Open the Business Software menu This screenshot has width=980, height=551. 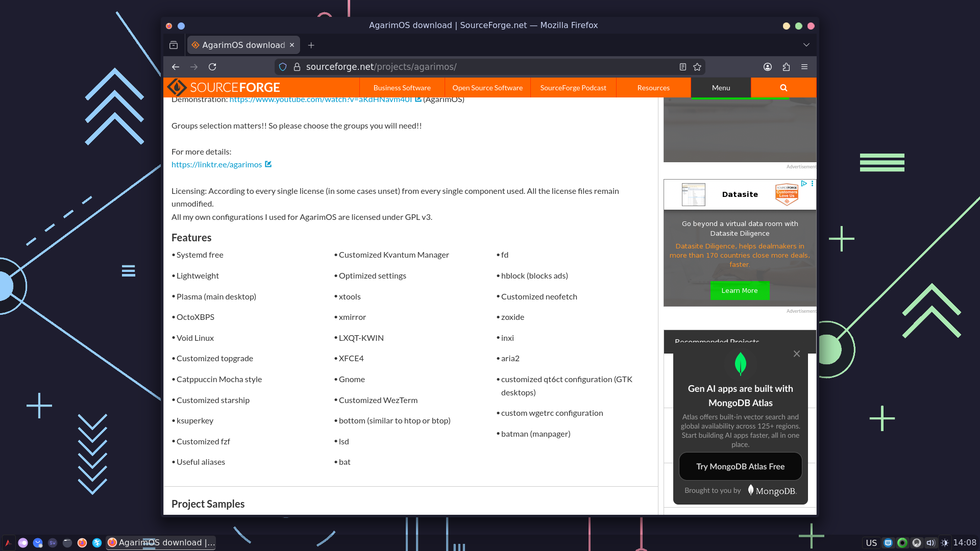402,88
